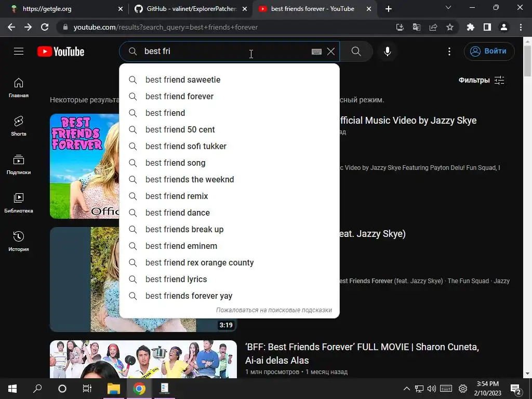
Task: Choose the plain 'best friend' suggestion
Action: pos(229,113)
